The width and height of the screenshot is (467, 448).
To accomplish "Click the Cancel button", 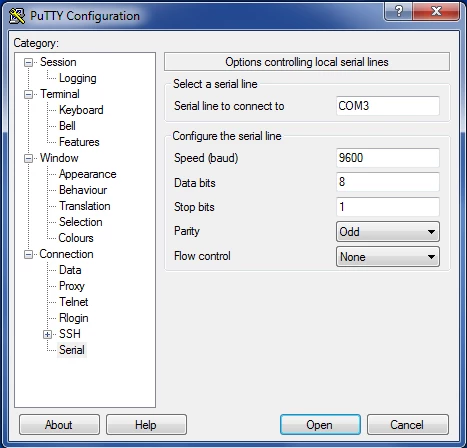I will pyautogui.click(x=408, y=425).
